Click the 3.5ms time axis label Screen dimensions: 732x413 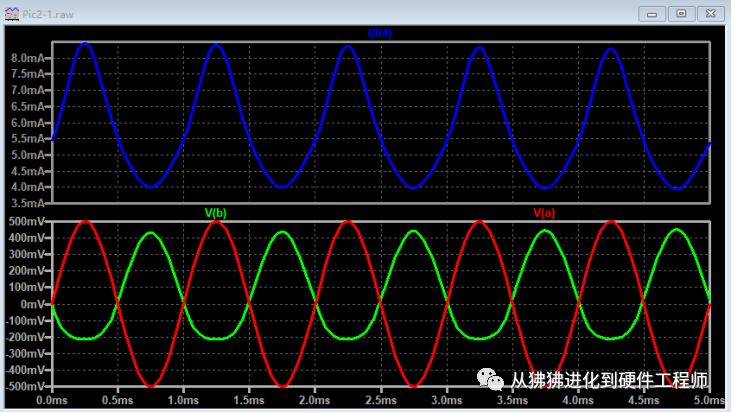click(x=513, y=400)
